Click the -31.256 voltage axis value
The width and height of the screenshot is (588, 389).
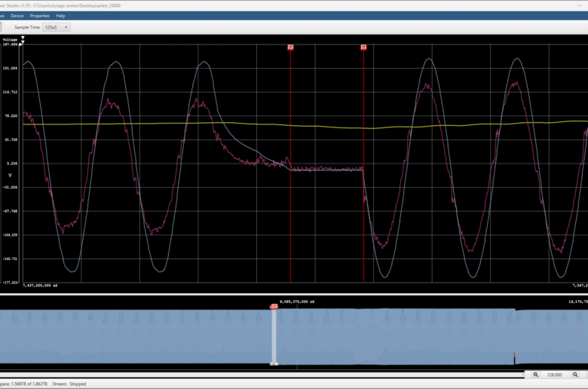click(10, 187)
